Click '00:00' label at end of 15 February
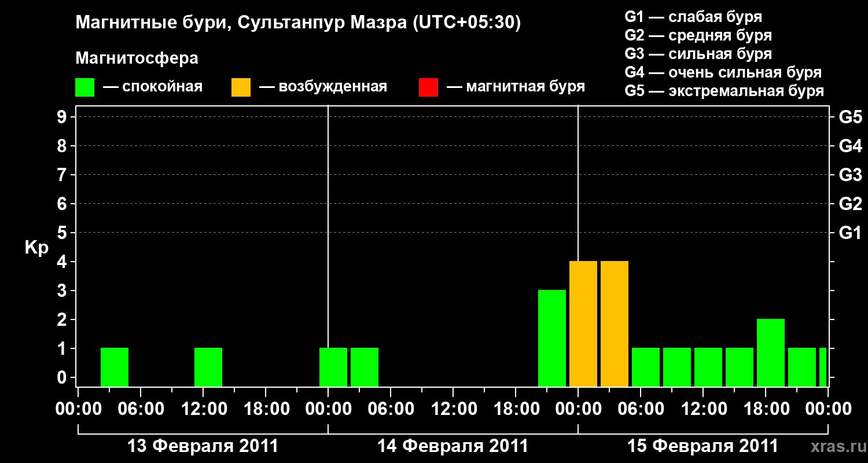Viewport: 868px width, 463px height. pyautogui.click(x=828, y=409)
